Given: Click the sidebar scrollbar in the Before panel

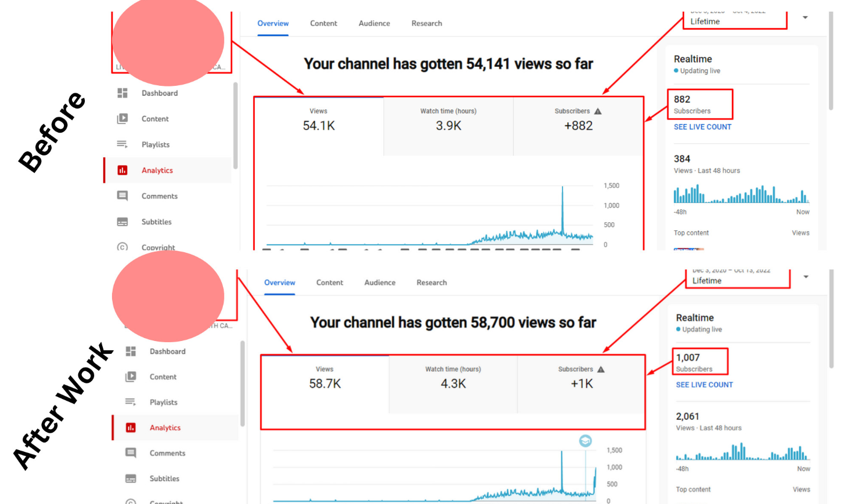Looking at the screenshot, I should (x=235, y=125).
